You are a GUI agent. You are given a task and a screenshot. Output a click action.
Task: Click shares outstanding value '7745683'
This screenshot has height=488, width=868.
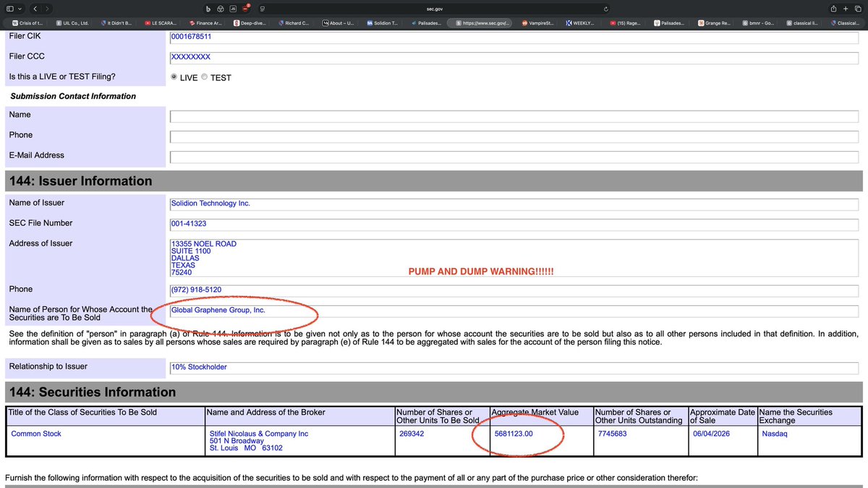click(613, 434)
